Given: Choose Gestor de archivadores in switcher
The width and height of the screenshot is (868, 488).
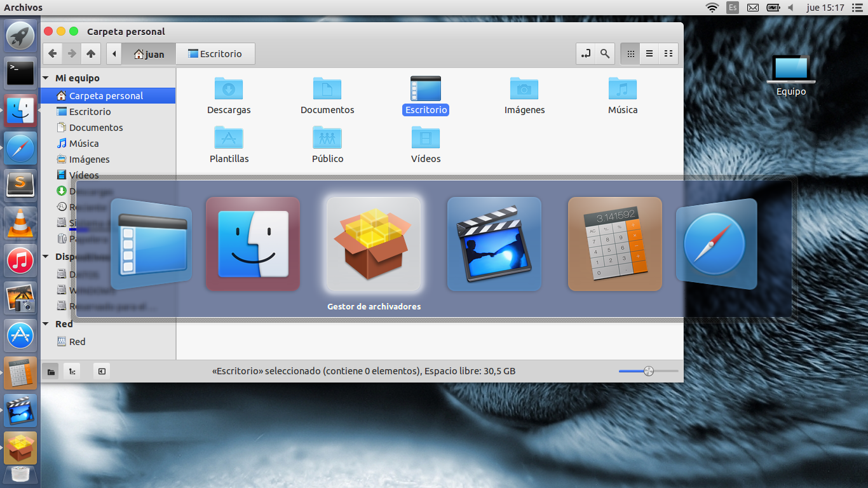Looking at the screenshot, I should click(374, 244).
